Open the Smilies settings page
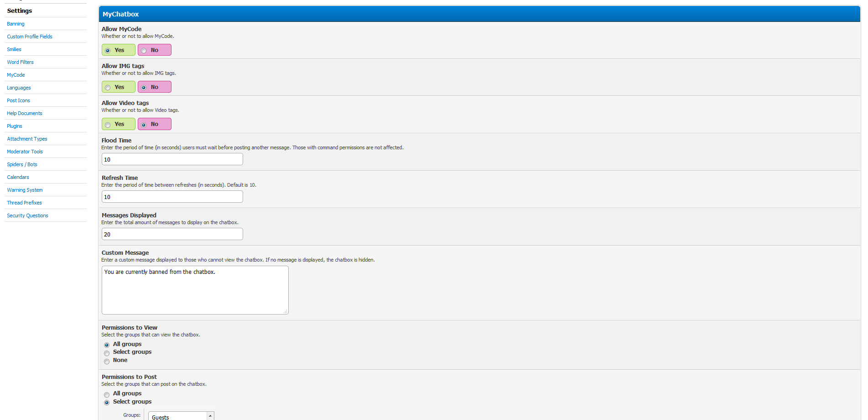This screenshot has width=868, height=420. click(x=14, y=49)
